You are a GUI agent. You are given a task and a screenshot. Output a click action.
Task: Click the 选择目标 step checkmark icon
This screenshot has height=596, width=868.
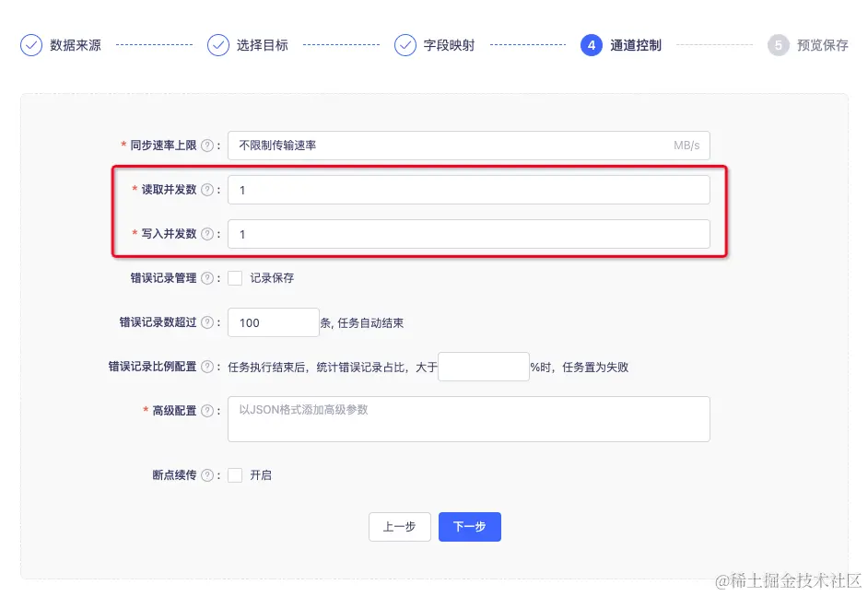[x=218, y=45]
